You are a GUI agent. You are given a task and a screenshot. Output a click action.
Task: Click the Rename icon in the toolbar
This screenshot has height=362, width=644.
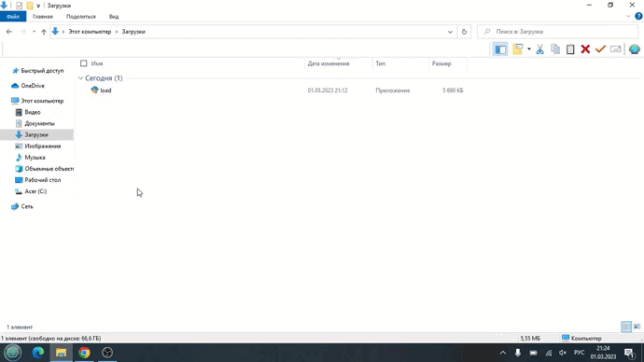[x=616, y=49]
